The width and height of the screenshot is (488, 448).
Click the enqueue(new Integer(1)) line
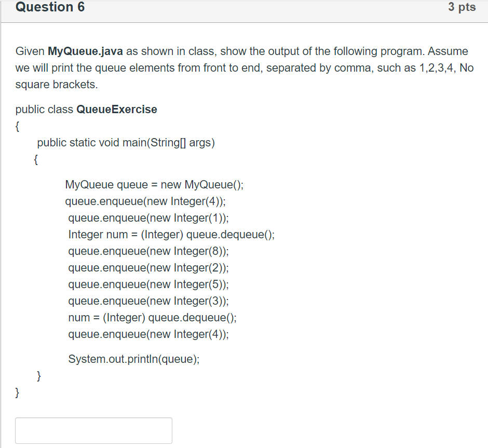(148, 218)
